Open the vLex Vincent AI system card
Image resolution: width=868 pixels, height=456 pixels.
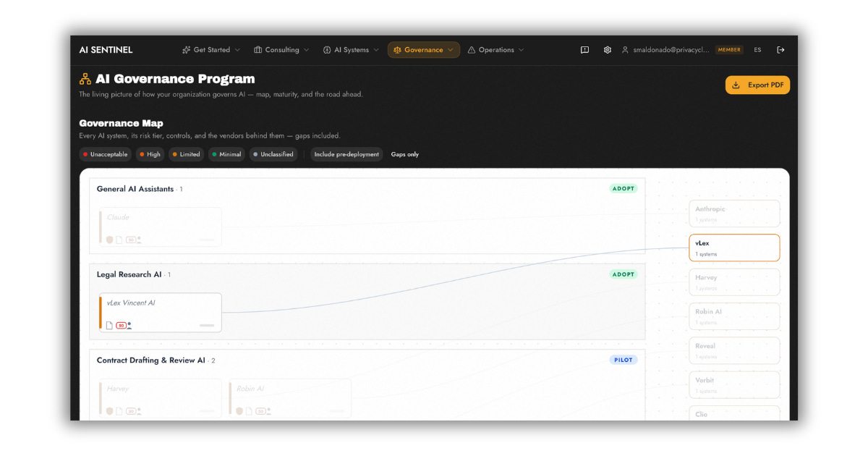click(160, 313)
